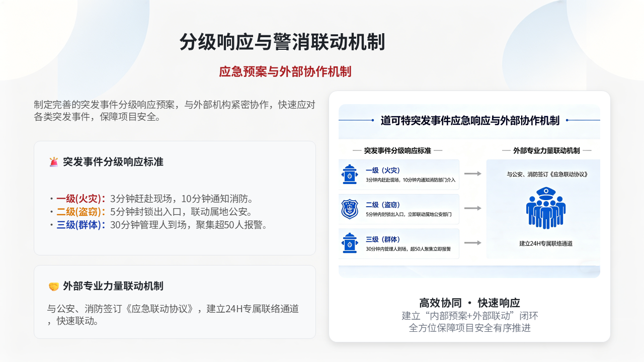This screenshot has width=644, height=362.
Task: Click the handshake icon beside 外部专业力量联动机制
Action: [x=54, y=286]
